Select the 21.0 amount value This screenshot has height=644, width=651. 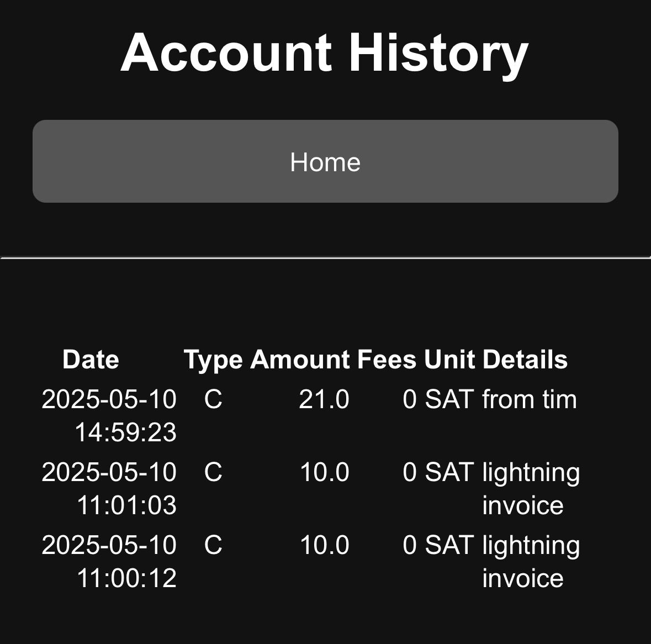click(324, 399)
